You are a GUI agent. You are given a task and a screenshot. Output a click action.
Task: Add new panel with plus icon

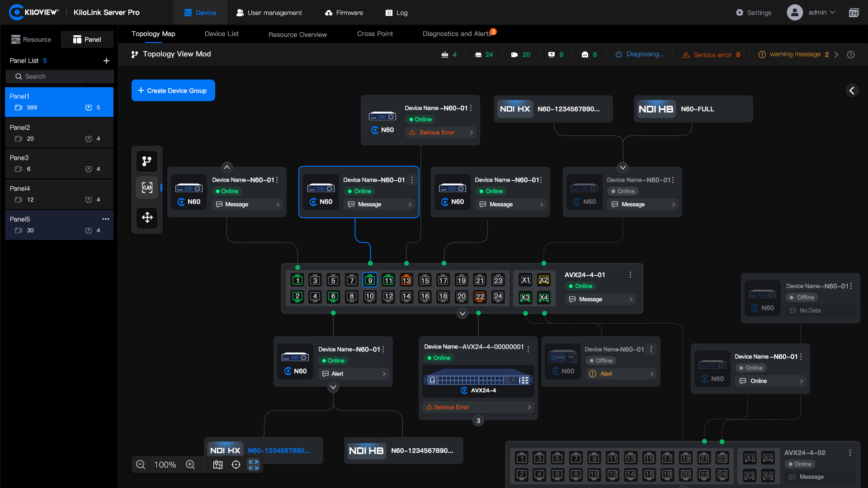106,61
